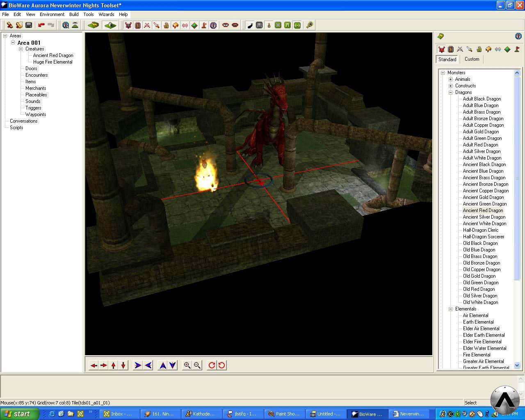
Task: Toggle the music note display button in toolbar
Action: point(288,25)
